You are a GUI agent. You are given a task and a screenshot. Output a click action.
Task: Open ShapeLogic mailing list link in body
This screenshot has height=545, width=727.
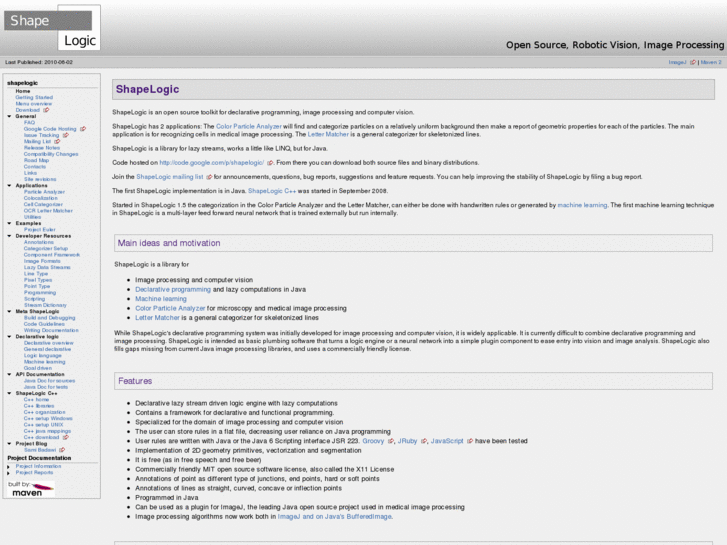[x=170, y=177]
